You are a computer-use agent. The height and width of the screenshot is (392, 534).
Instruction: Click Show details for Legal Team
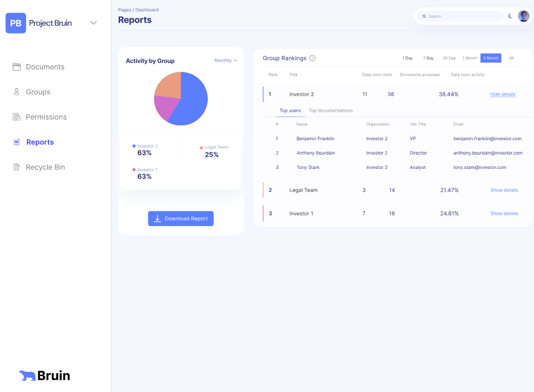coord(504,190)
